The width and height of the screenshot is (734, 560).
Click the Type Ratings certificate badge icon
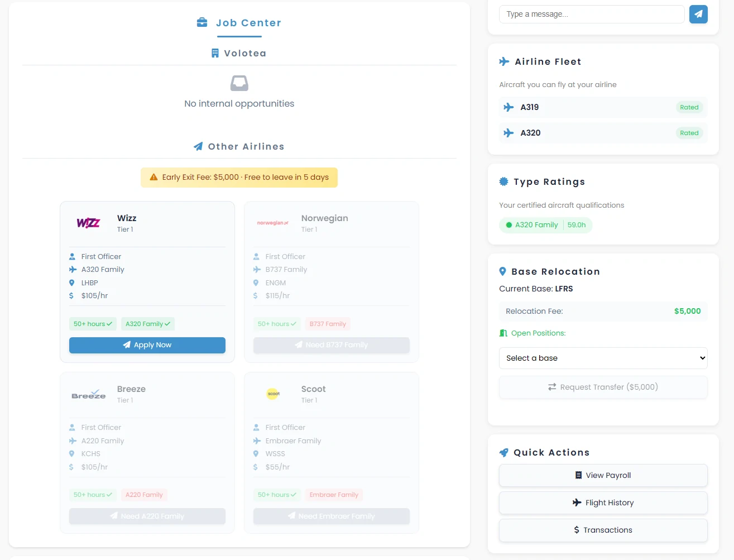point(503,181)
